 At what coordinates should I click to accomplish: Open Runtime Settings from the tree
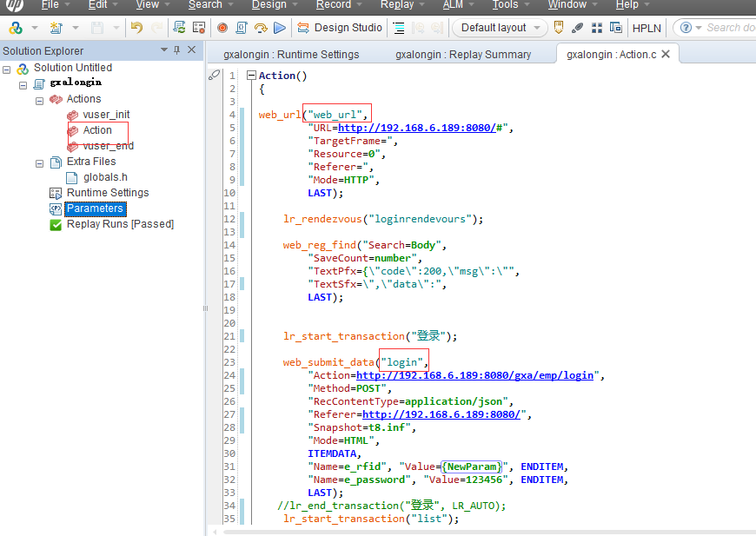click(108, 193)
